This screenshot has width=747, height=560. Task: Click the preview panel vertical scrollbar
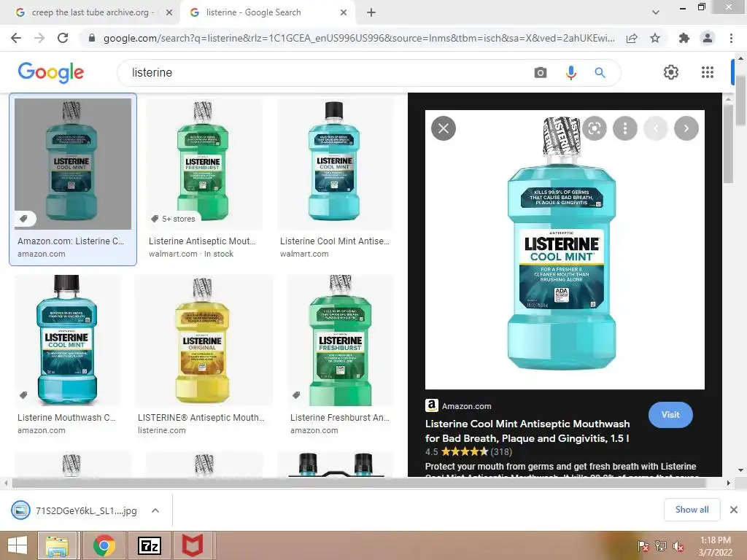728,143
